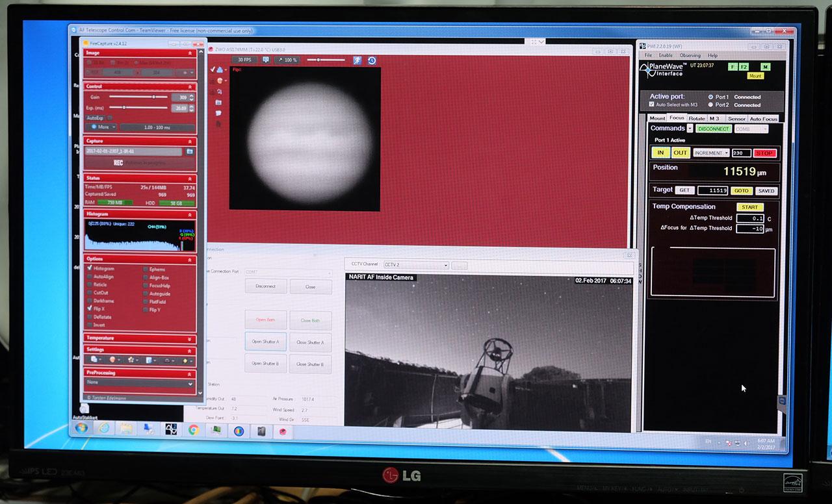The width and height of the screenshot is (832, 504).
Task: Click the first Settings icon (profiles)
Action: pos(95,359)
